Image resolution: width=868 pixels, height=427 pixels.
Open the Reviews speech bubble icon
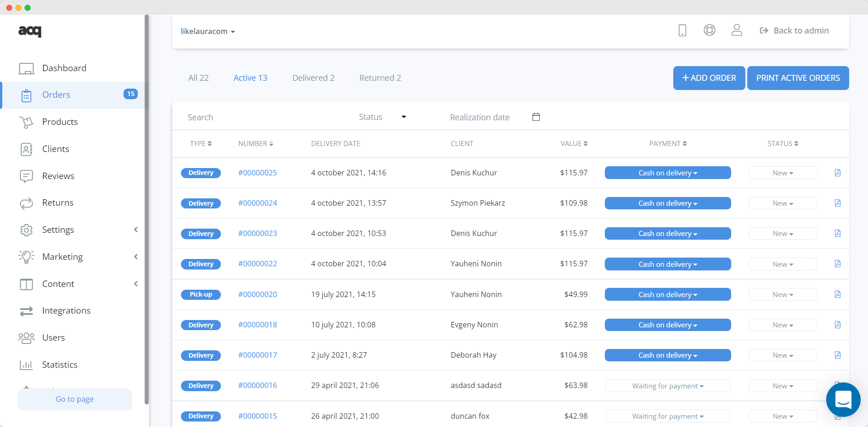pyautogui.click(x=26, y=176)
